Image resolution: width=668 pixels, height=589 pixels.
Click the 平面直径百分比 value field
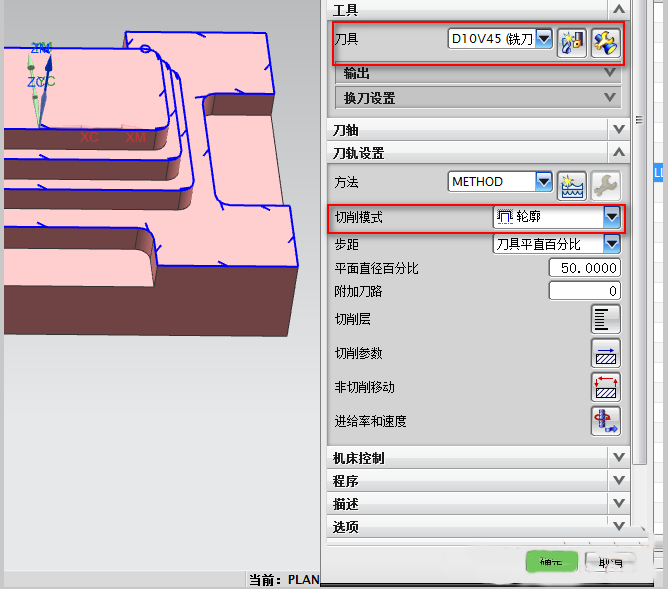pos(584,268)
